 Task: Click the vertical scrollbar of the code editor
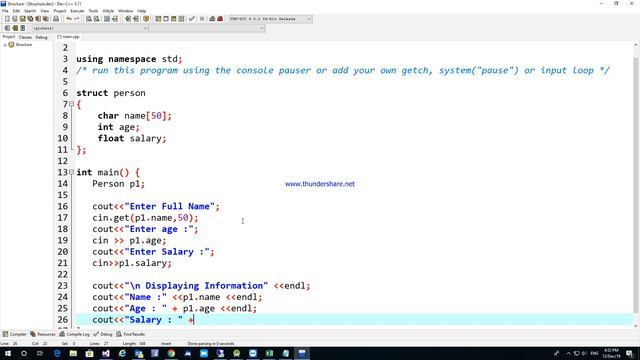tap(636, 184)
